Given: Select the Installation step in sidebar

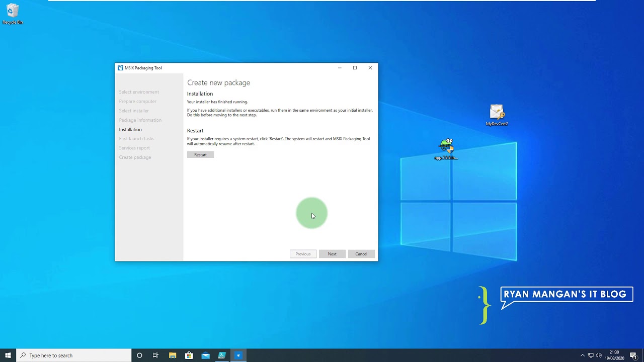Looking at the screenshot, I should pyautogui.click(x=130, y=129).
